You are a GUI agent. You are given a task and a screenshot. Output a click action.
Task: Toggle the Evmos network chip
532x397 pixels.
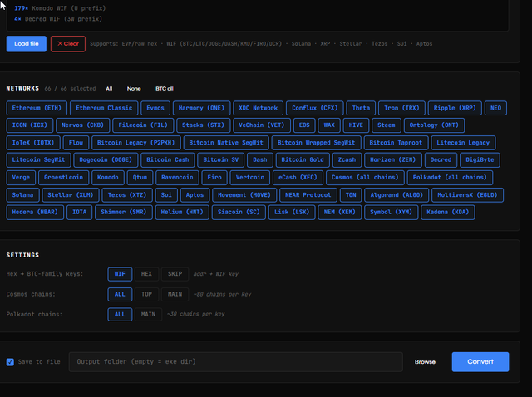155,108
